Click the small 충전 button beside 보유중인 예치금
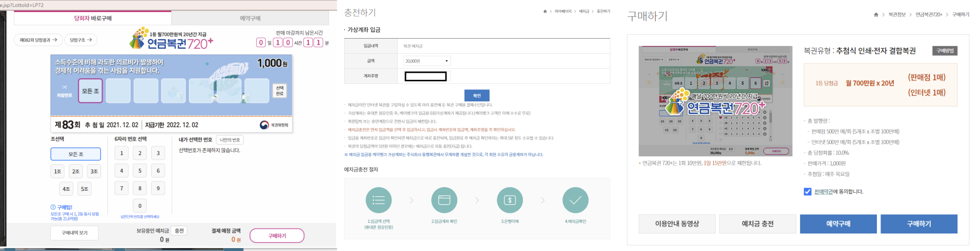This screenshot has width=980, height=251. point(179,231)
